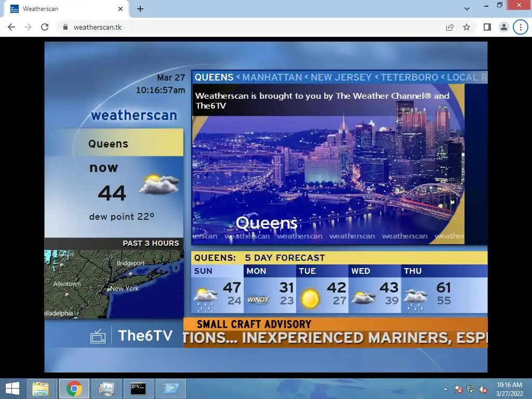Click the Action Center flag tray icon
The width and height of the screenshot is (532, 399).
click(x=458, y=389)
